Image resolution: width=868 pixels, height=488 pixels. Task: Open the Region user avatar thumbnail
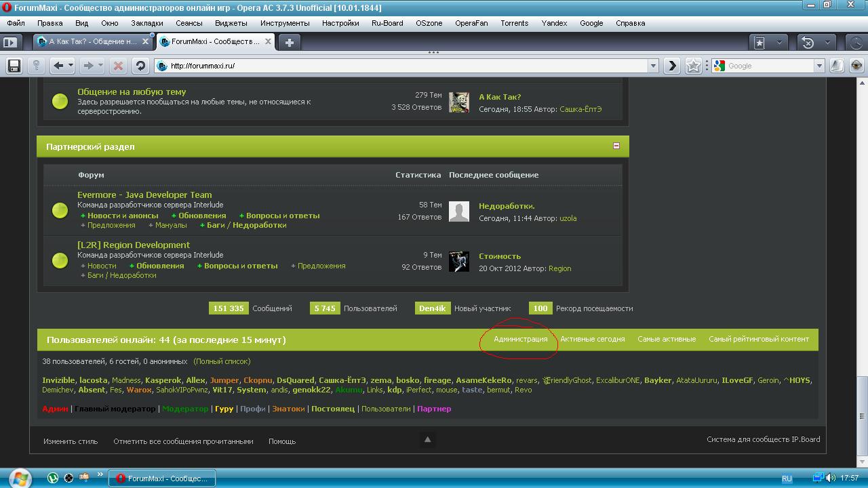pyautogui.click(x=459, y=262)
